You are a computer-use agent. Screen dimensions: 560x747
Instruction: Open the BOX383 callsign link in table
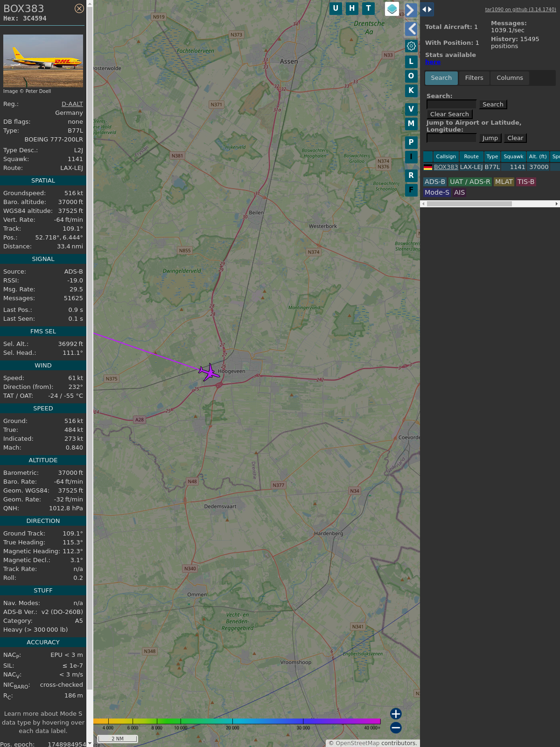pos(446,167)
